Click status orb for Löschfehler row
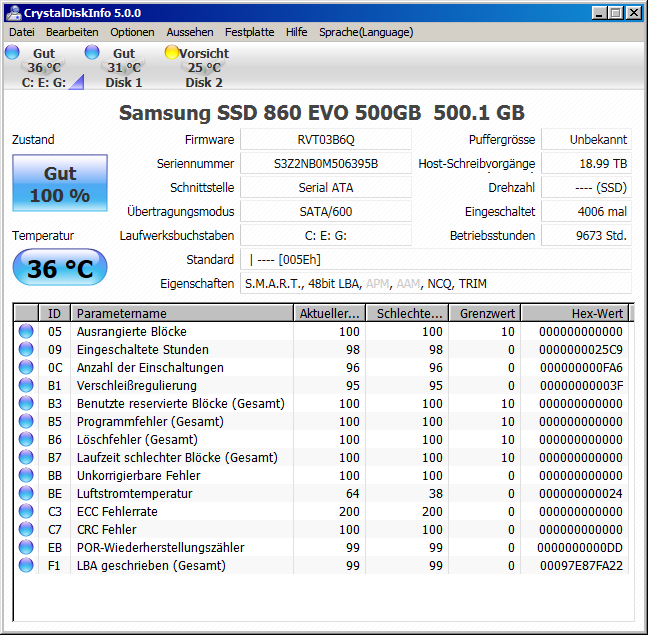The image size is (648, 635). pyautogui.click(x=26, y=439)
